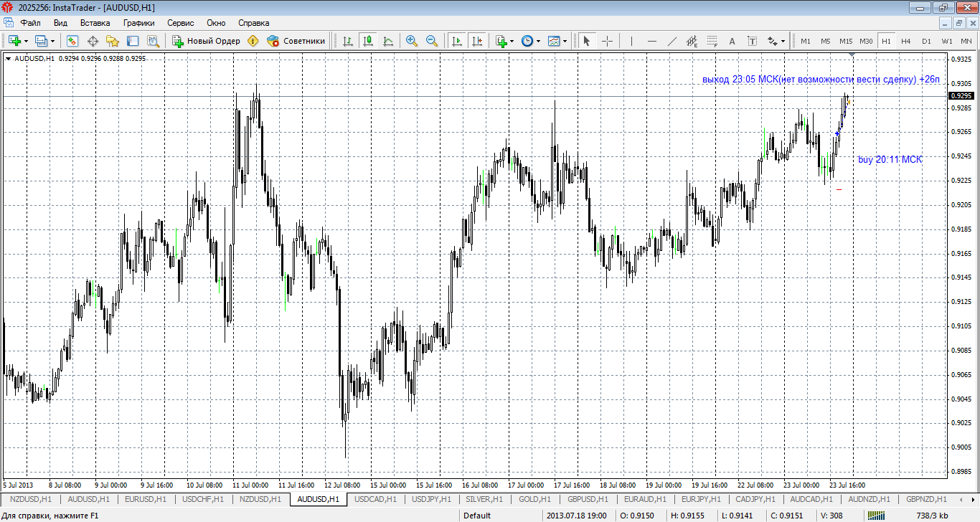Open the Indicators list icon

501,41
